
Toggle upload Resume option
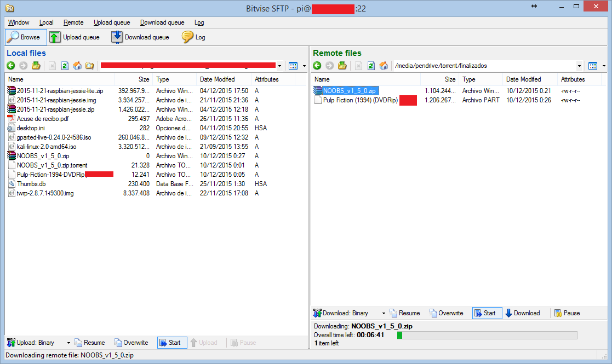click(90, 343)
